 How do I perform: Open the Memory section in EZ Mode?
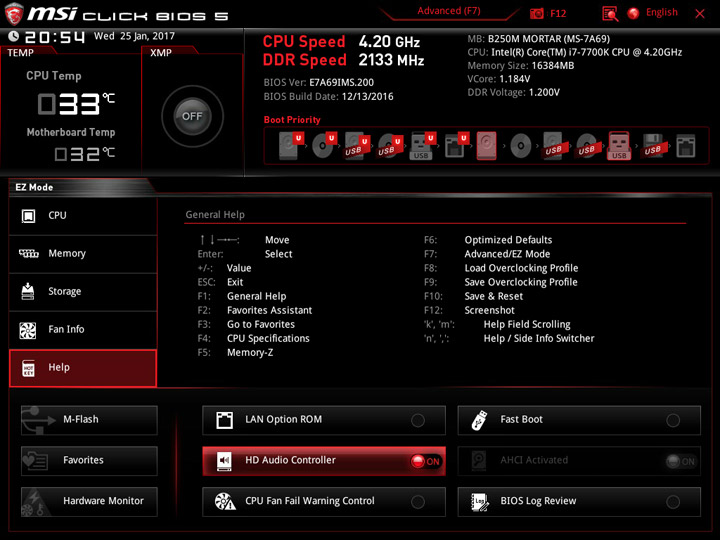(x=83, y=254)
